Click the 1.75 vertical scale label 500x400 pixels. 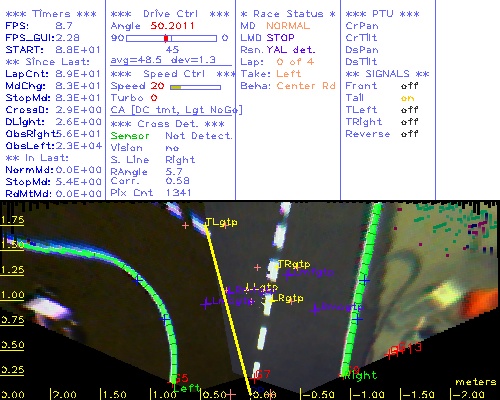click(x=12, y=220)
